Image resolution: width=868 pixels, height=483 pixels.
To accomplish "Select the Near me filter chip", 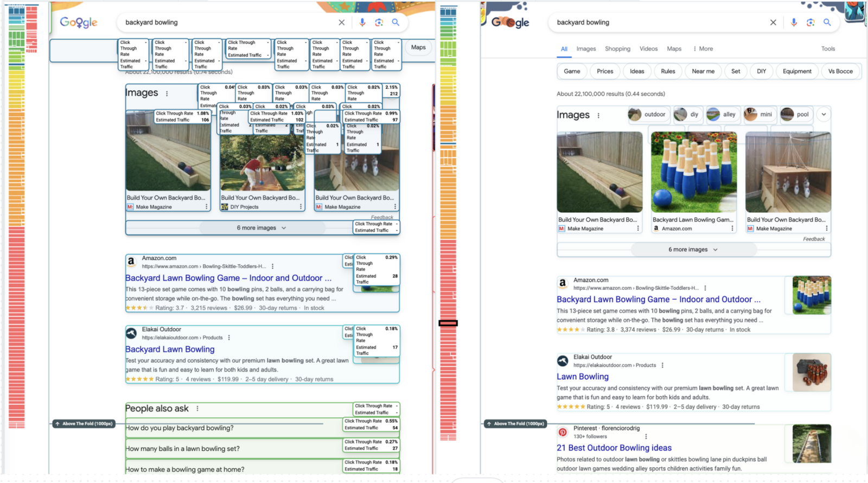I will [x=703, y=71].
